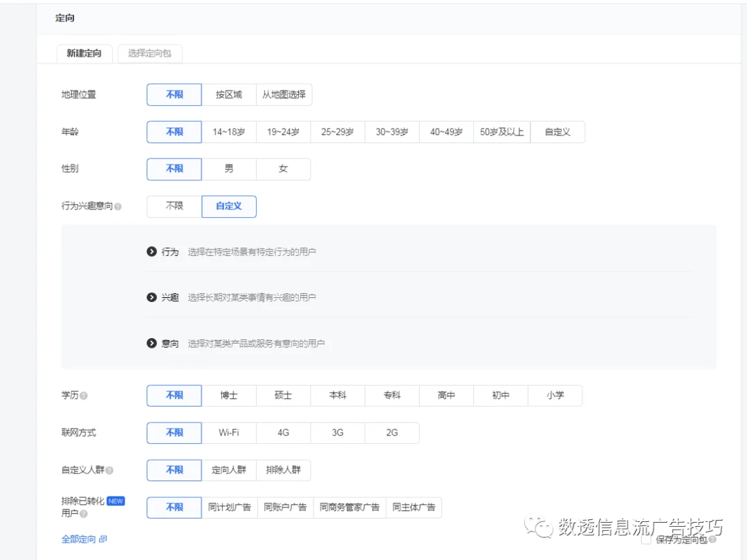Pick the 40~49岁 age range

pyautogui.click(x=446, y=132)
